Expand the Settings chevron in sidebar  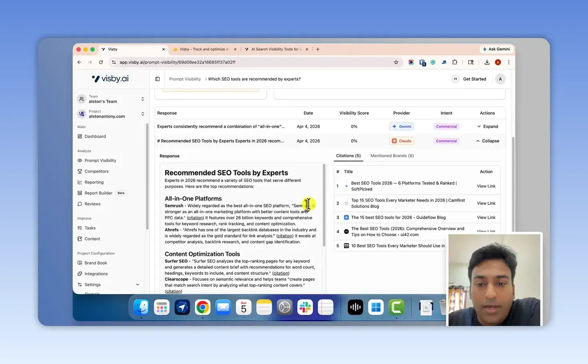138,285
